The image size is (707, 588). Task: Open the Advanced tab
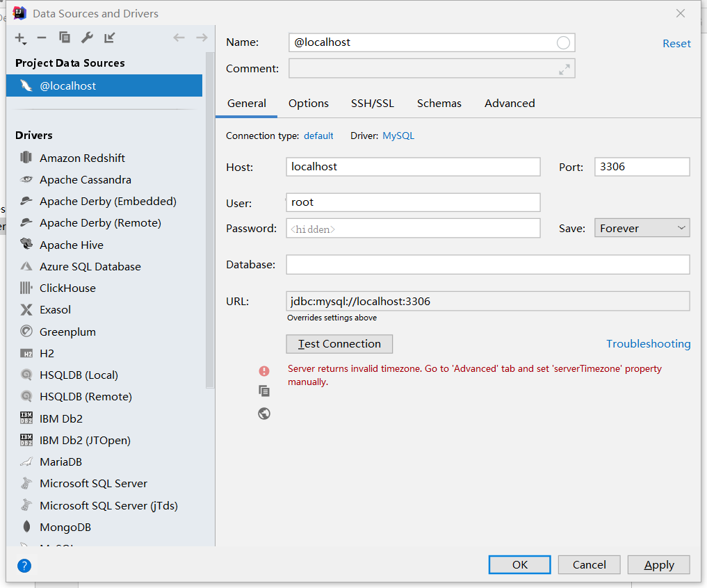tap(510, 104)
